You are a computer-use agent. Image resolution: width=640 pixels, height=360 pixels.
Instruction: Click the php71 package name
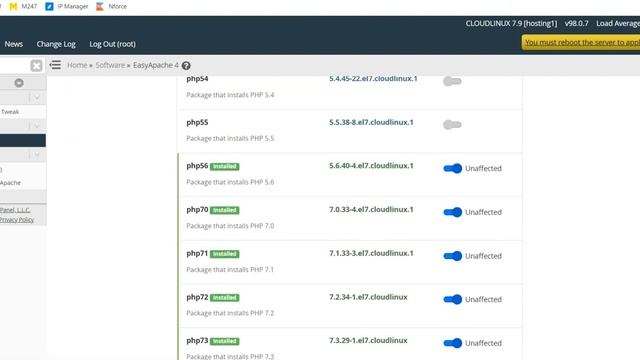tap(197, 253)
